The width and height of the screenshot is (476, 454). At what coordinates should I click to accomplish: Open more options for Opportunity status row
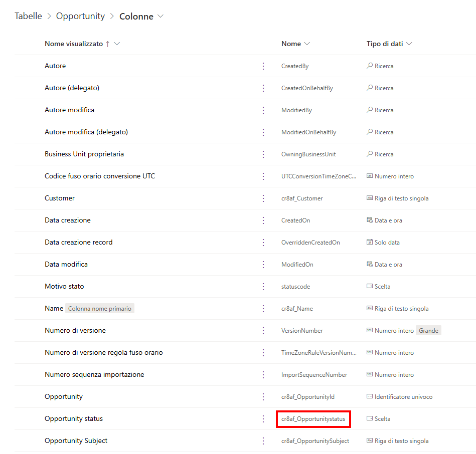pos(263,419)
